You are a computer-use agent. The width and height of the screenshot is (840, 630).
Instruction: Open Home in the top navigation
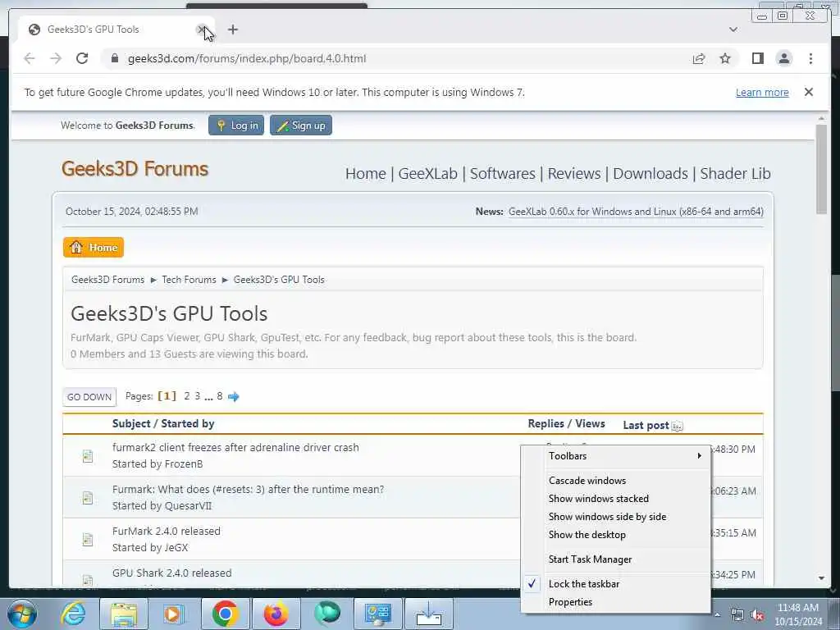click(365, 174)
